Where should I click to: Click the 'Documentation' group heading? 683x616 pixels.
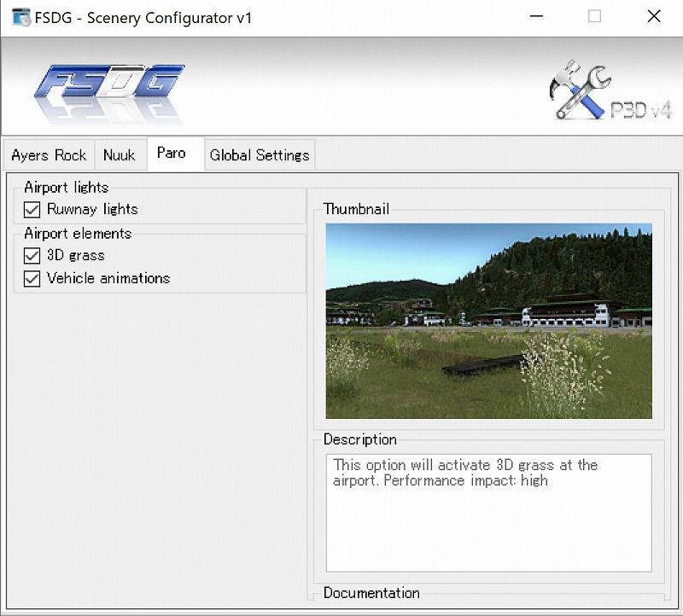(x=371, y=593)
